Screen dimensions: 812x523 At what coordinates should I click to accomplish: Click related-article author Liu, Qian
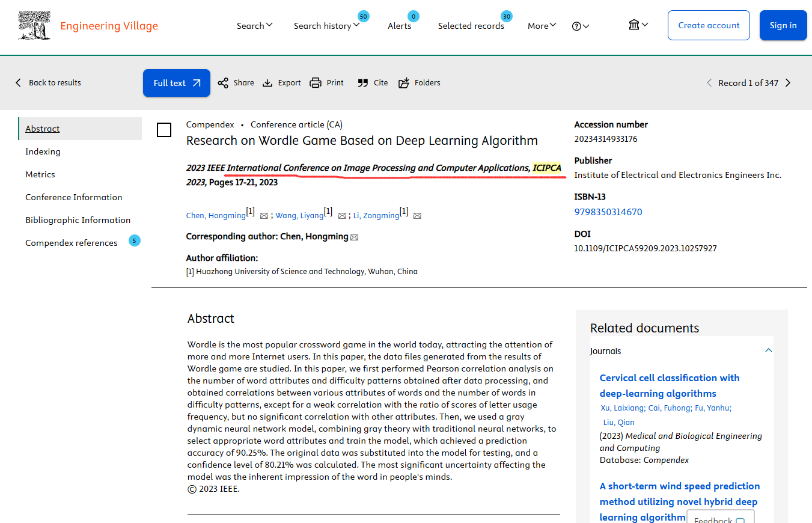pos(619,423)
